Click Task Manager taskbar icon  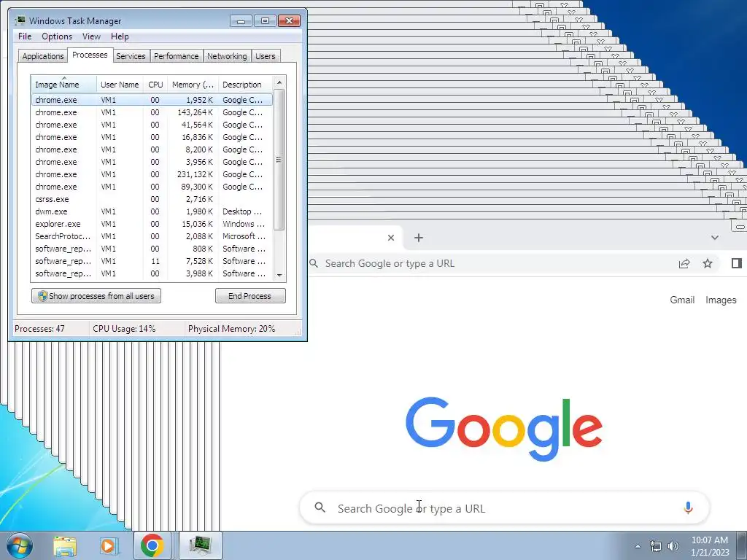[x=200, y=545]
